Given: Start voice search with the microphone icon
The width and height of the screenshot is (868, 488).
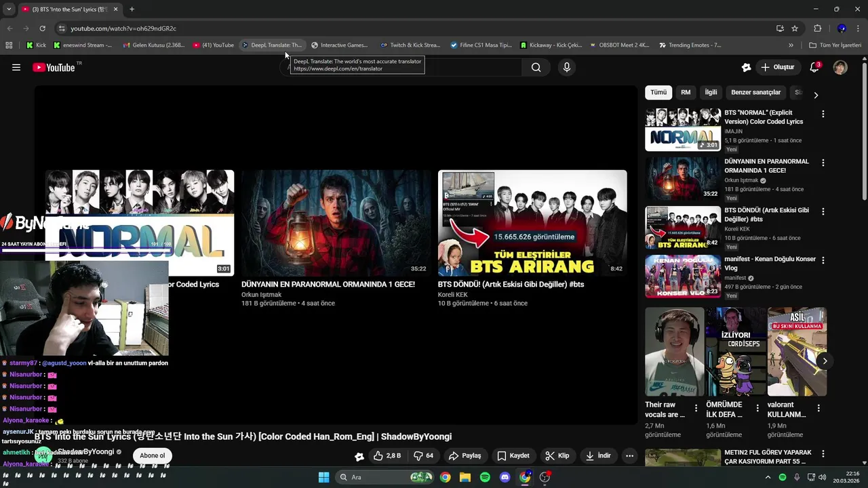Looking at the screenshot, I should point(567,67).
